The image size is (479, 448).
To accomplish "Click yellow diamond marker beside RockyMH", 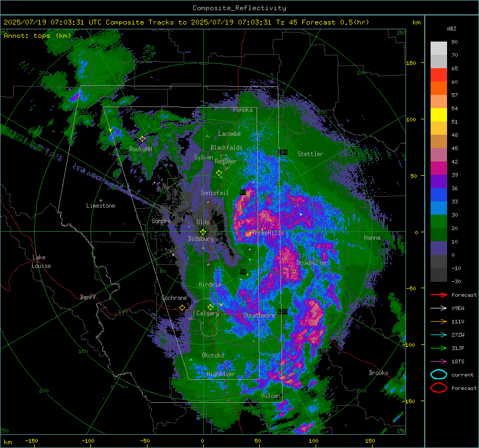I will click(142, 139).
